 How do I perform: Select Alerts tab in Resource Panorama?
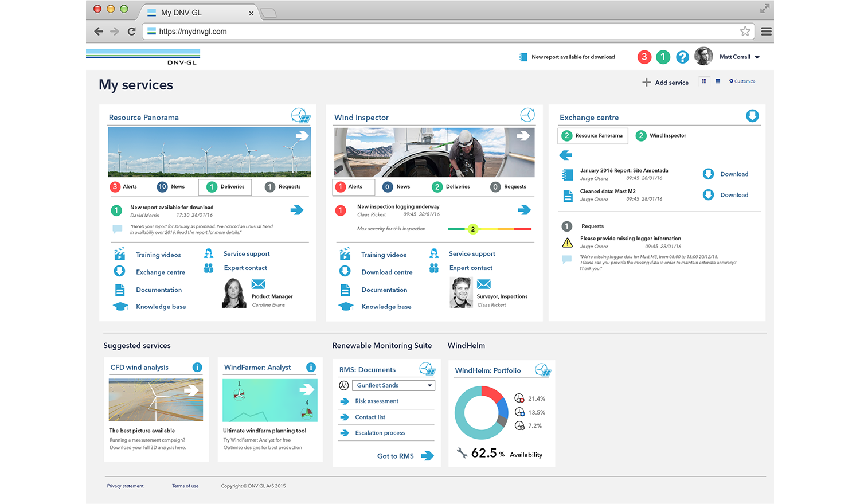pos(124,187)
